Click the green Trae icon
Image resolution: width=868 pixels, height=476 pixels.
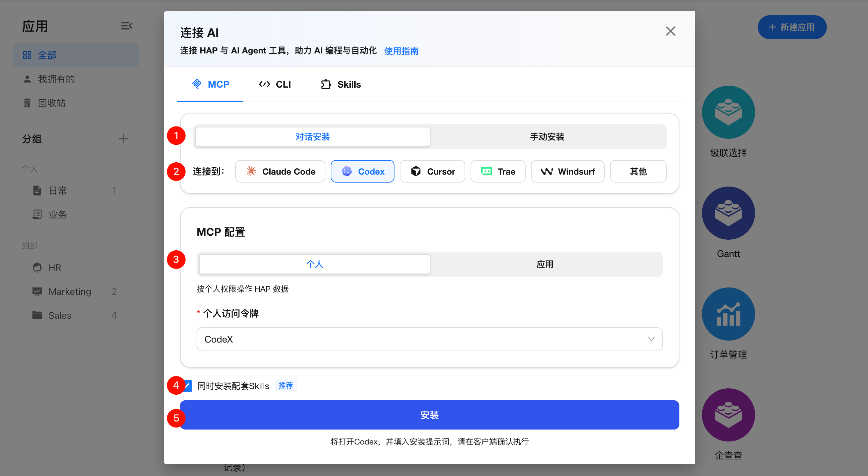[486, 171]
